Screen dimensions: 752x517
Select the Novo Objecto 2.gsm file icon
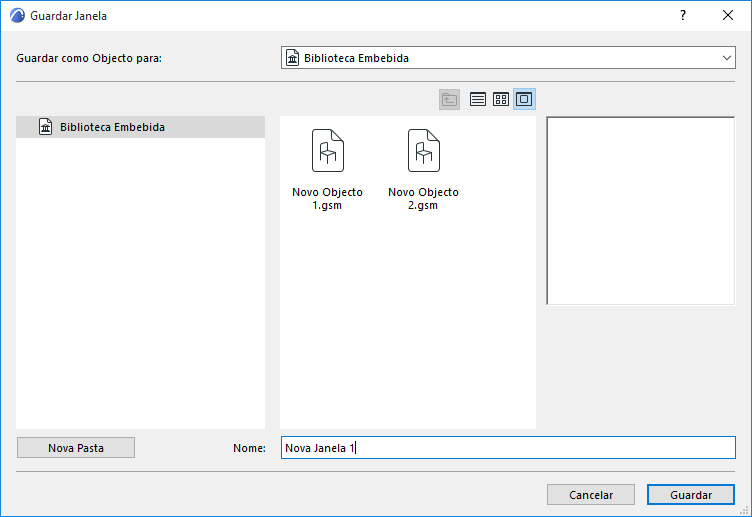(x=423, y=151)
